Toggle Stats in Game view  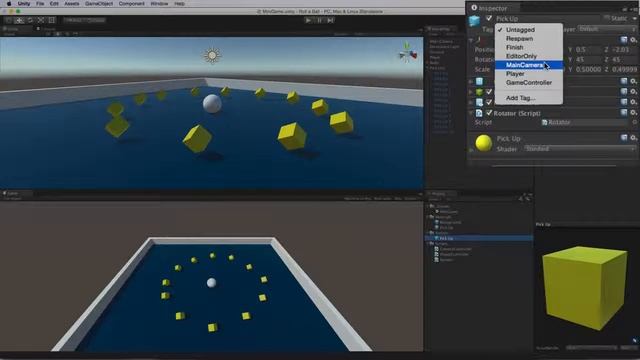(398, 198)
